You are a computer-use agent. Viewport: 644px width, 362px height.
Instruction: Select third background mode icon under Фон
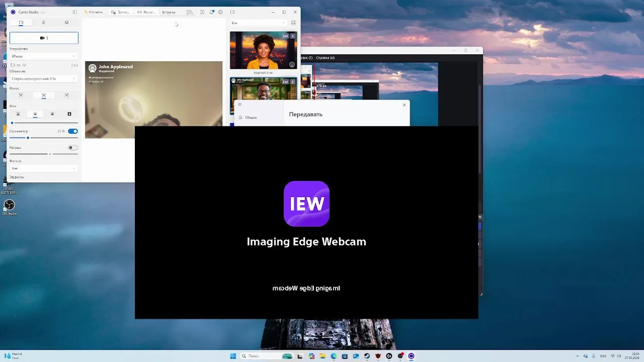click(52, 114)
